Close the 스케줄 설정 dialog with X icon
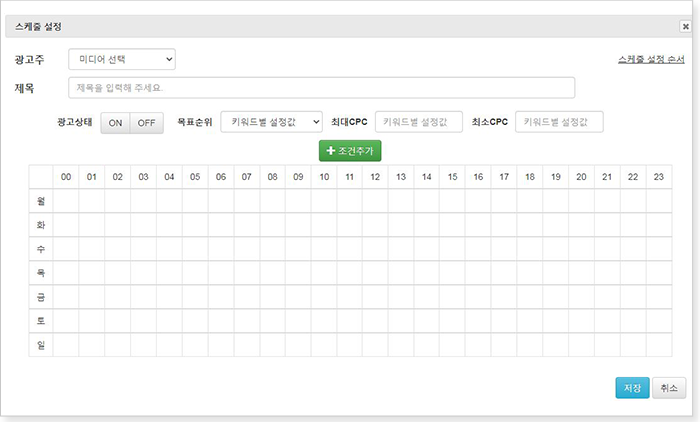700x422 pixels. [x=684, y=26]
